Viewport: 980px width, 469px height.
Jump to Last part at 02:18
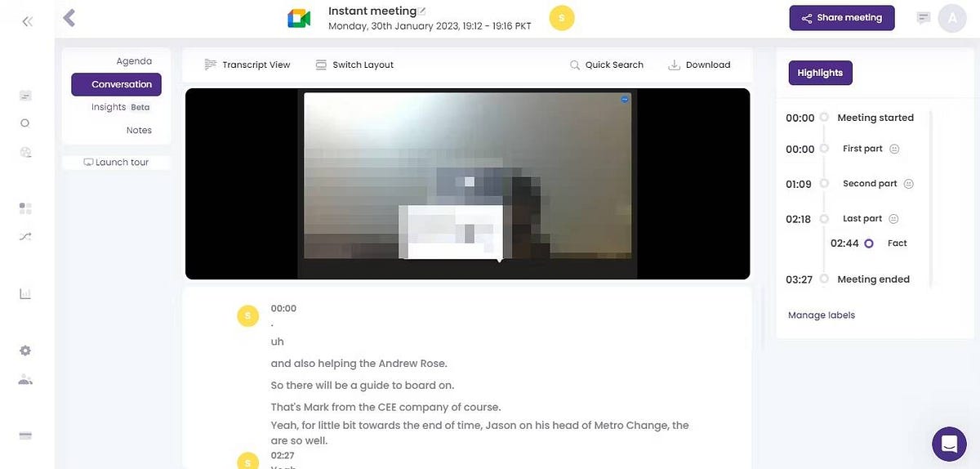click(x=842, y=219)
